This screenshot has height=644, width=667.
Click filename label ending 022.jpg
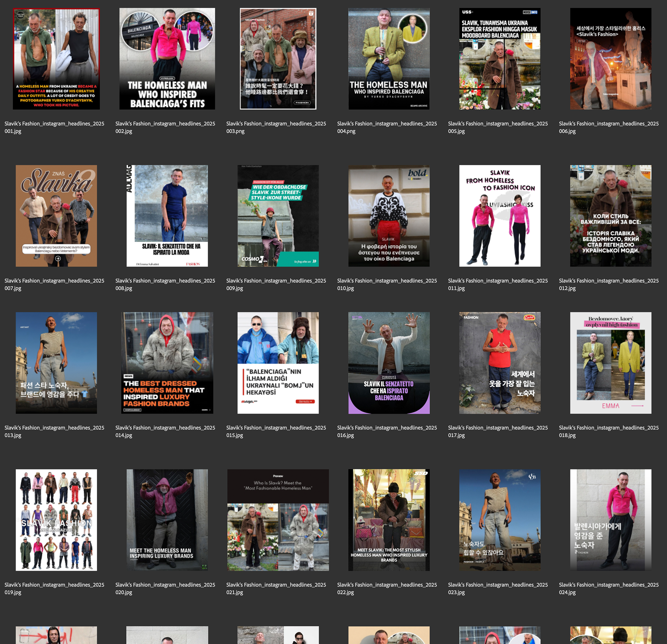tap(387, 588)
